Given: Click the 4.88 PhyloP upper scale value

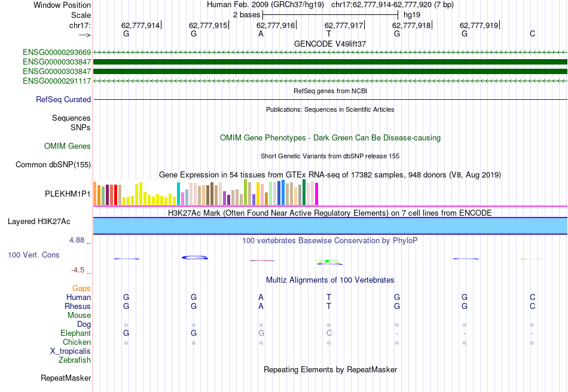Looking at the screenshot, I should tap(77, 240).
